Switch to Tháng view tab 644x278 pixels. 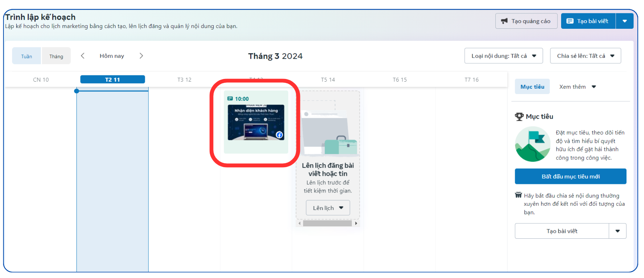[x=56, y=56]
